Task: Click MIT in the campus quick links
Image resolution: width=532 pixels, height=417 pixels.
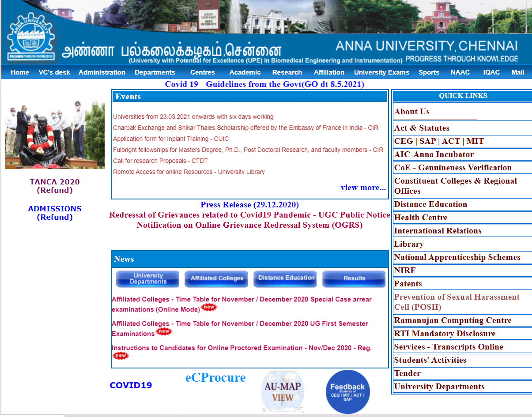Action: (475, 141)
